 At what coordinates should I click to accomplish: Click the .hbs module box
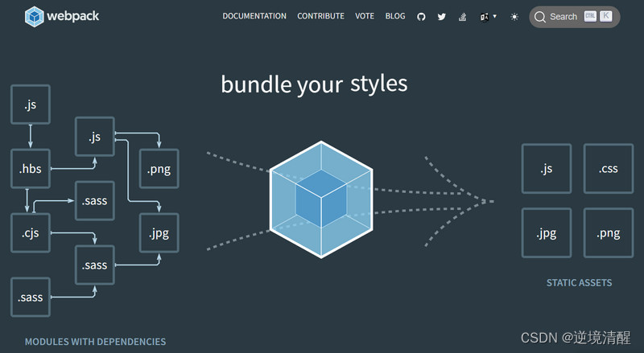point(31,169)
